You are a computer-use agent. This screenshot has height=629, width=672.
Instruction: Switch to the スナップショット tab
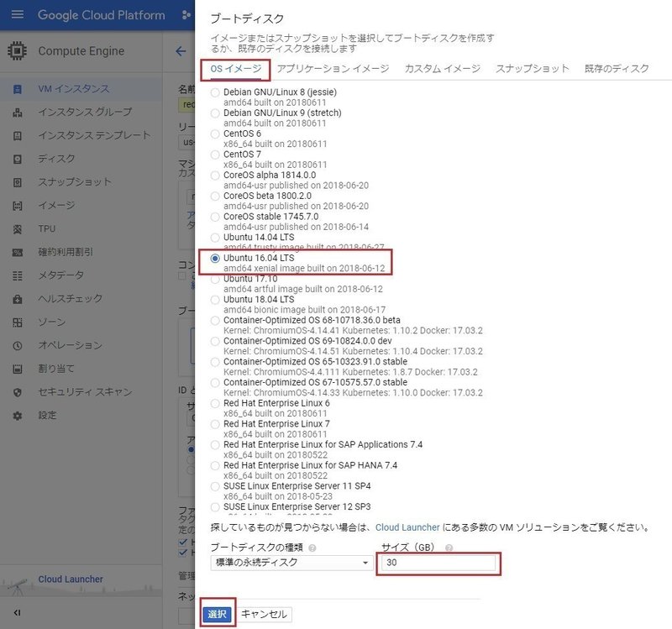[533, 69]
